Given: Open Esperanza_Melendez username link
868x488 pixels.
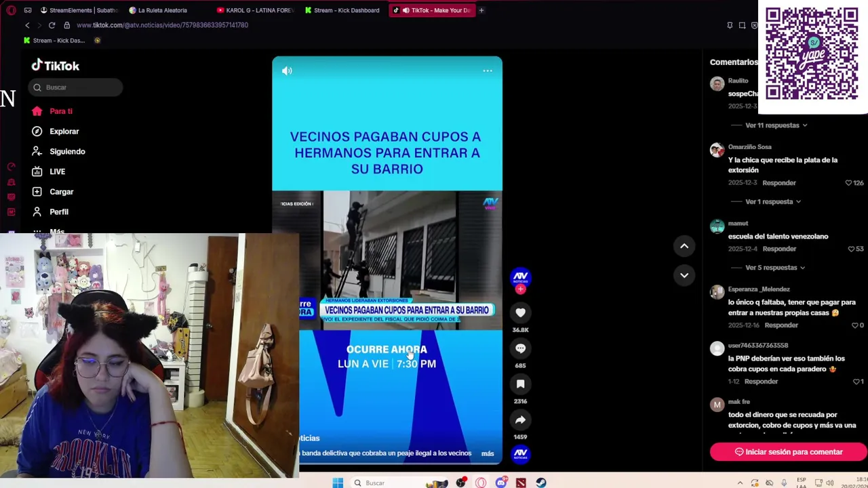Looking at the screenshot, I should click(x=759, y=289).
